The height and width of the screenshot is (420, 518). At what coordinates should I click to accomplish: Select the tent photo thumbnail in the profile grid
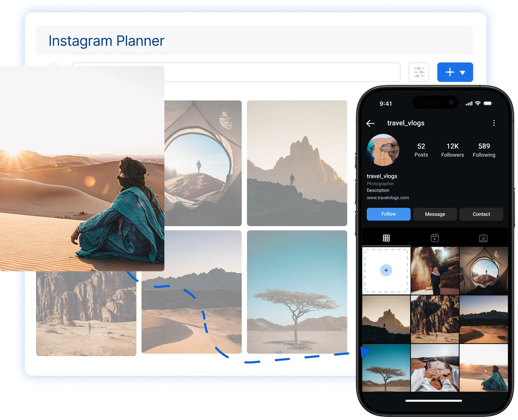[483, 270]
